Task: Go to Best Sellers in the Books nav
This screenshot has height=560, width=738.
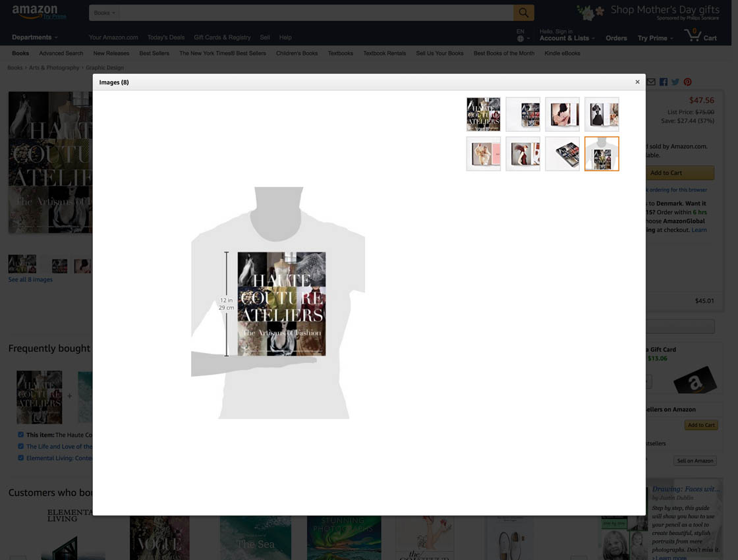Action: click(x=154, y=53)
